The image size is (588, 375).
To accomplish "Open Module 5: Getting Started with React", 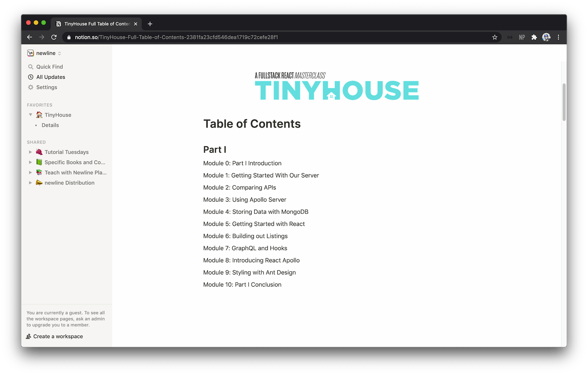I will 254,224.
